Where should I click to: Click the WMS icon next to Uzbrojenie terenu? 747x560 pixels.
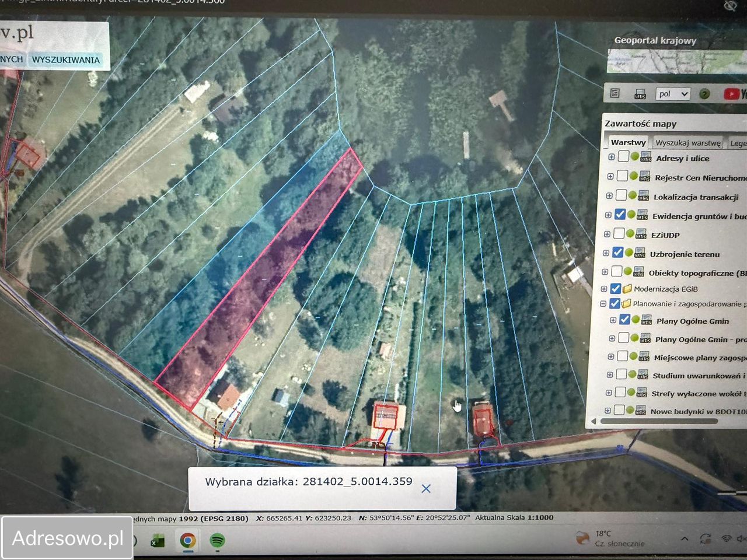click(x=639, y=254)
